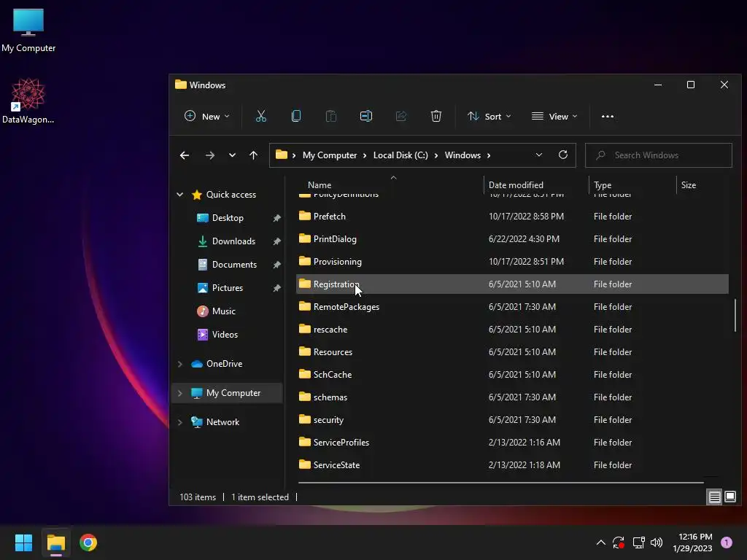
Task: Click the horizontal scrollbar in file list
Action: pyautogui.click(x=500, y=483)
